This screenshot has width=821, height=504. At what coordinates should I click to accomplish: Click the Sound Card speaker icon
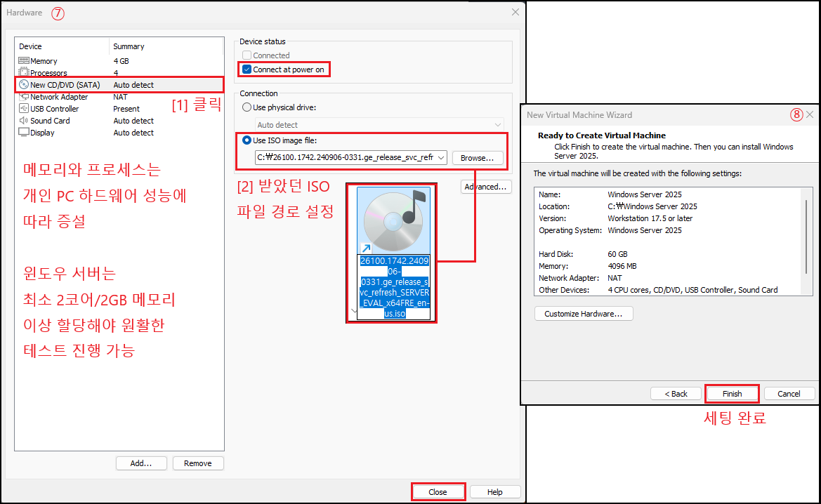pos(24,120)
